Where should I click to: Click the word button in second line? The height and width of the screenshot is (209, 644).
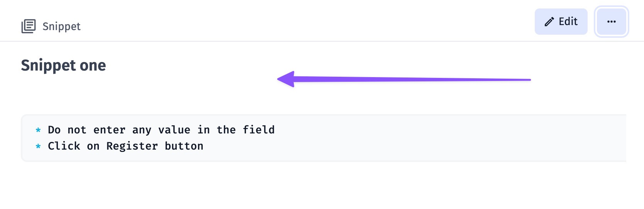184,146
